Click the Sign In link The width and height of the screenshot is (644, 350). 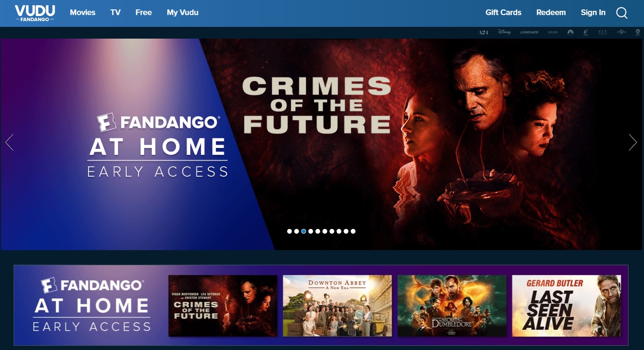593,13
